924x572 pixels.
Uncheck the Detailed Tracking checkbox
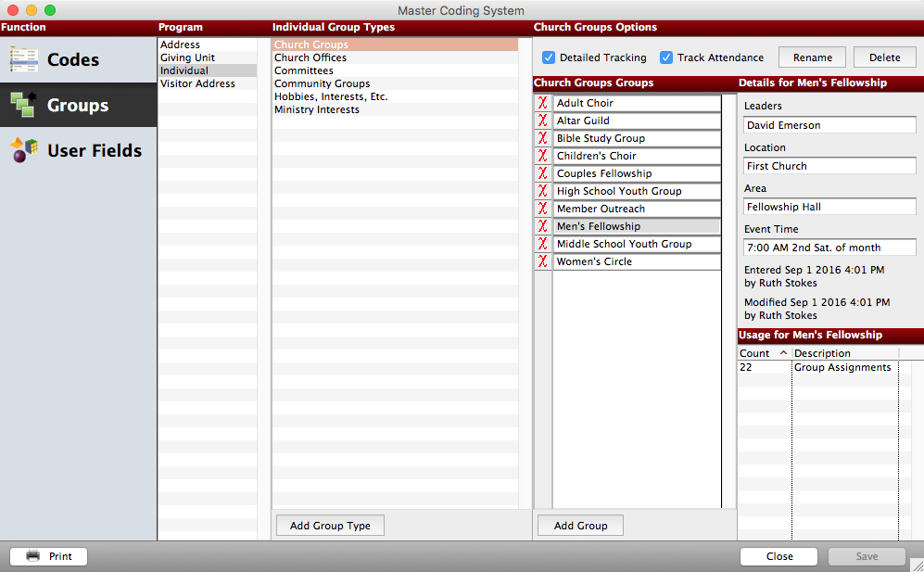tap(549, 57)
